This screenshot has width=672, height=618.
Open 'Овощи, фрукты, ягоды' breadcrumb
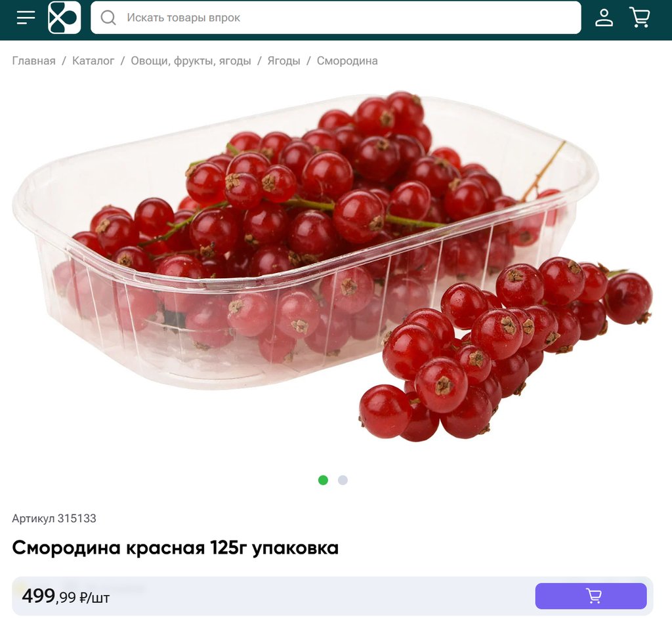pos(191,61)
